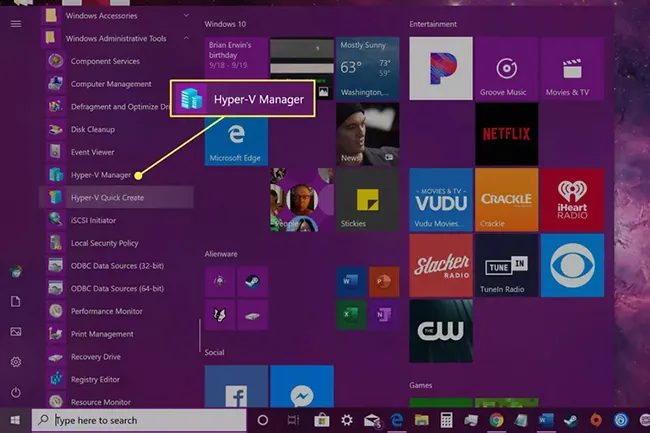Open the user account icon in the sidebar
Screen dimensions: 650x433
tap(16, 272)
